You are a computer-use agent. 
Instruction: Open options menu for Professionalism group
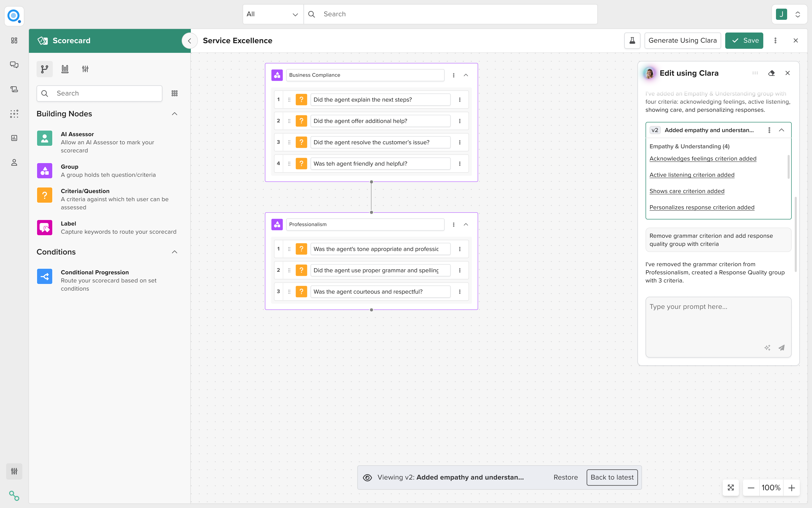click(454, 225)
